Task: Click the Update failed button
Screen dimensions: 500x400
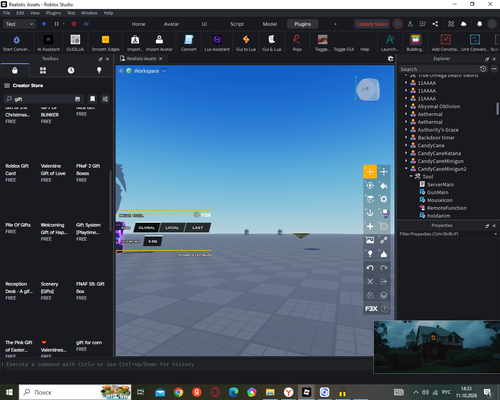Action: click(372, 24)
